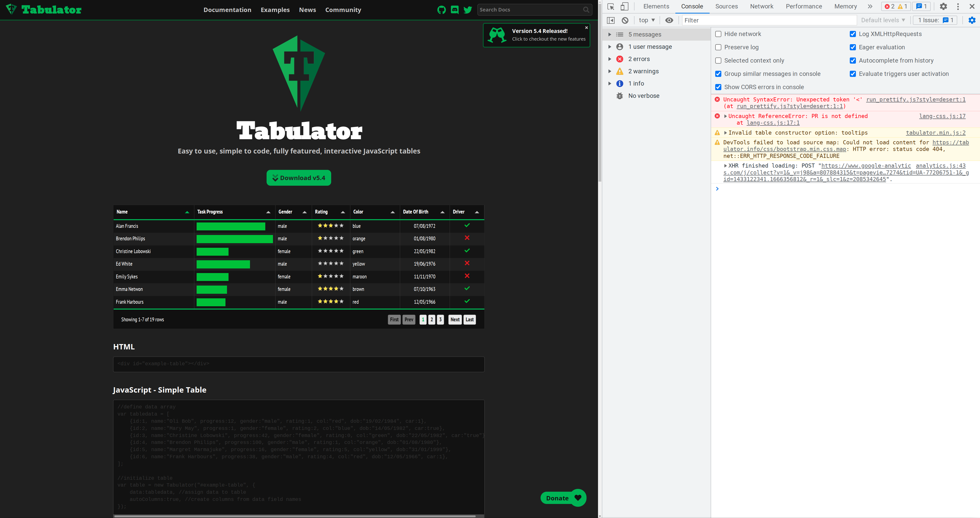Screen dimensions: 980x518
Task: Open the top frame context dropdown
Action: coord(646,20)
